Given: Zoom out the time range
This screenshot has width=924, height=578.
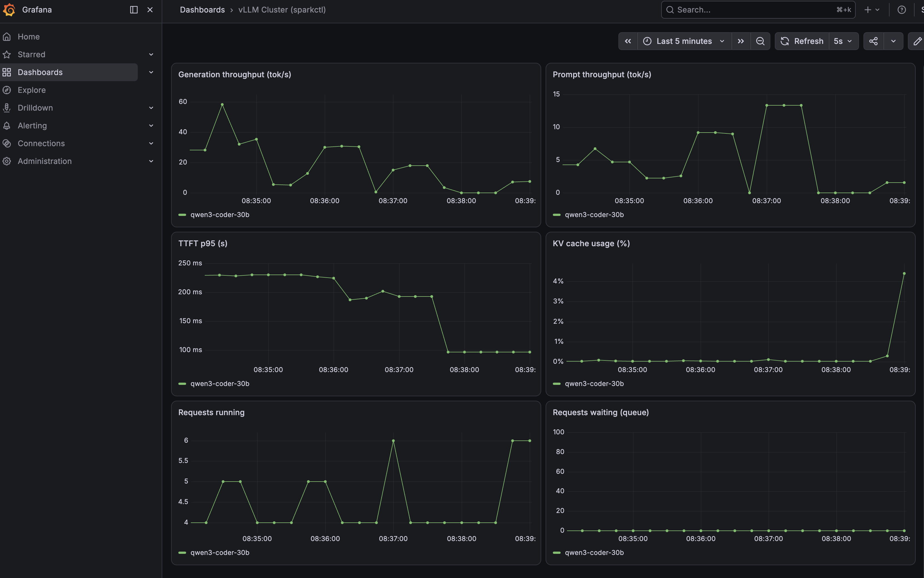Looking at the screenshot, I should point(760,41).
